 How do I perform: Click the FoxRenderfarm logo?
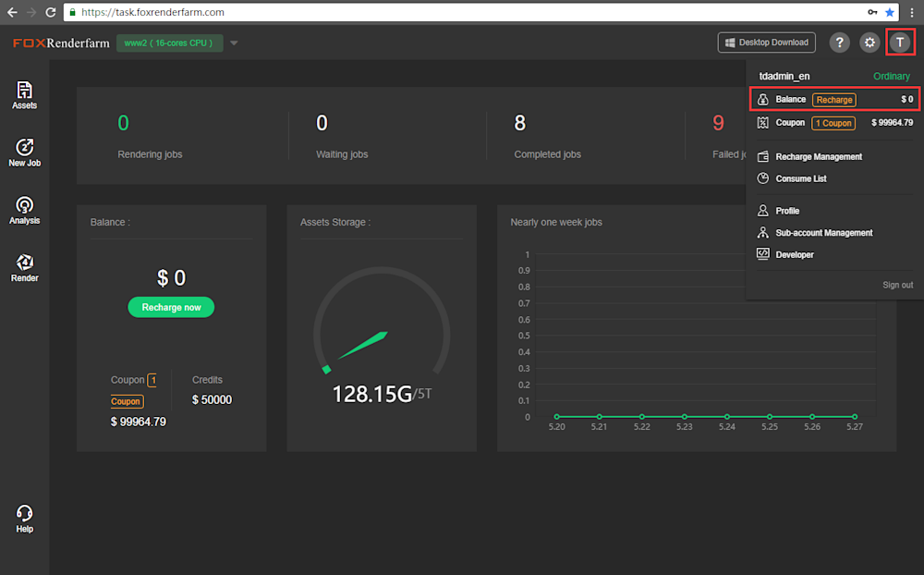61,43
